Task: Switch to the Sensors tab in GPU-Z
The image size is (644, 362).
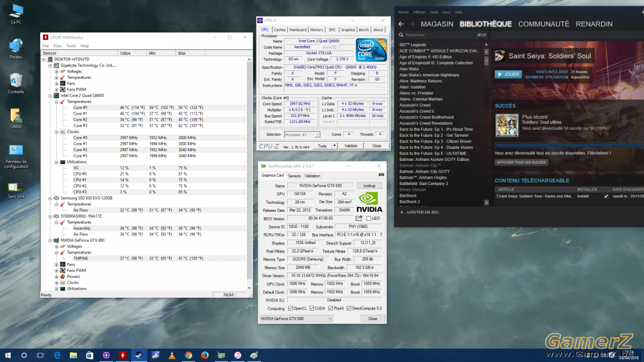Action: 294,176
